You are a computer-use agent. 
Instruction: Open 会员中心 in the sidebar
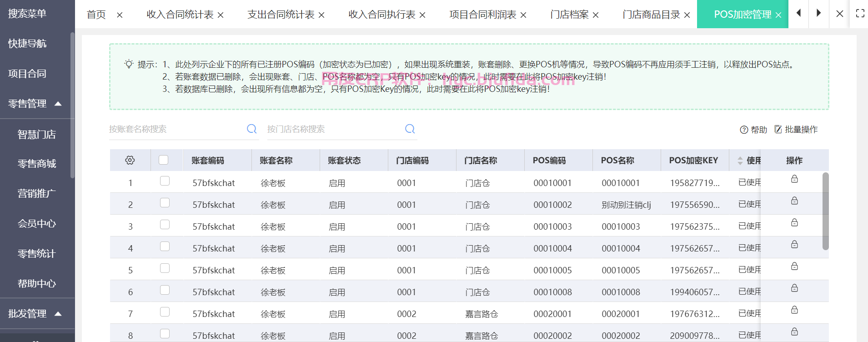[37, 224]
